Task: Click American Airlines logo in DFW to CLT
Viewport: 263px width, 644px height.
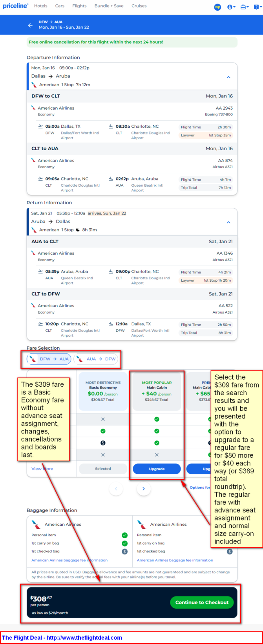Action: [x=34, y=108]
